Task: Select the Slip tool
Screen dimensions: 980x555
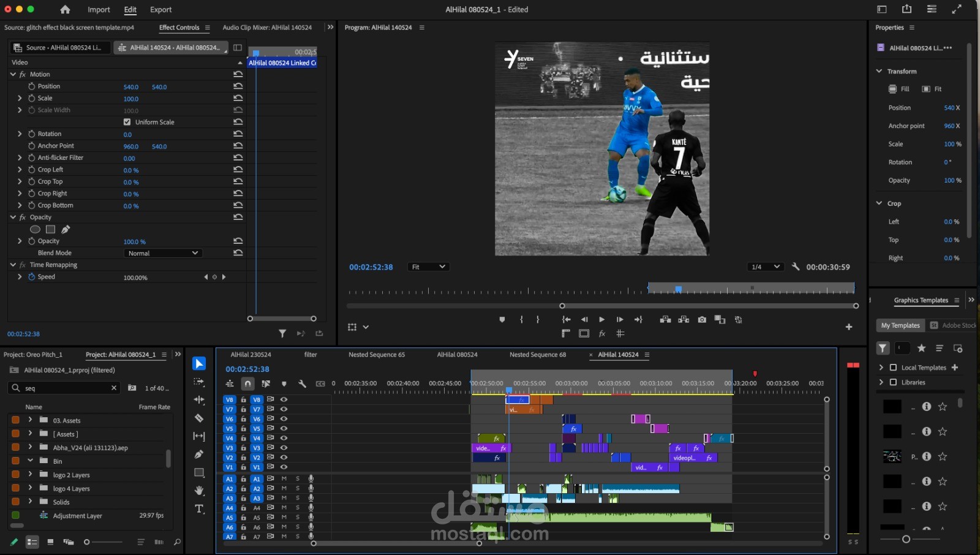Action: click(199, 436)
